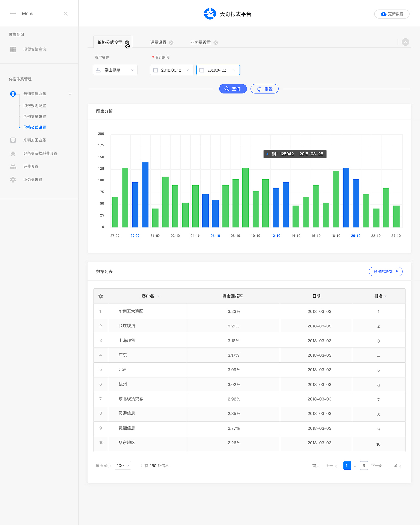The image size is (420, 525).
Task: Click the 天奇报表平台 logo icon
Action: (x=210, y=14)
